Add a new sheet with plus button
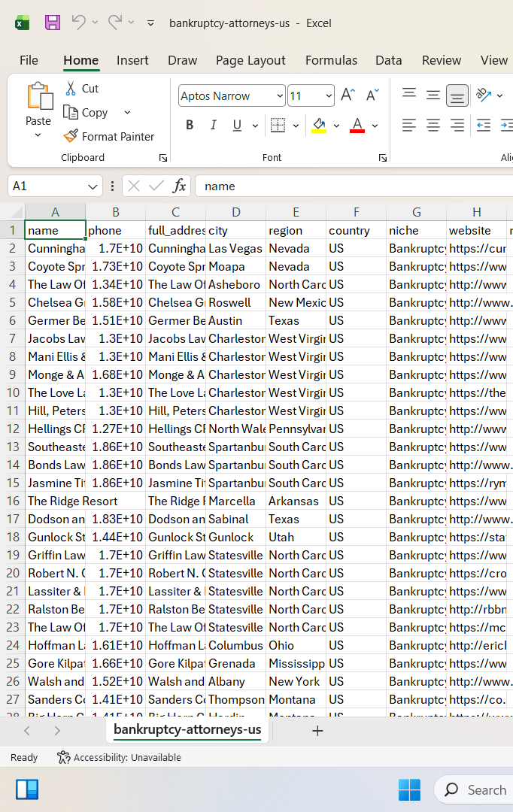 pyautogui.click(x=317, y=731)
